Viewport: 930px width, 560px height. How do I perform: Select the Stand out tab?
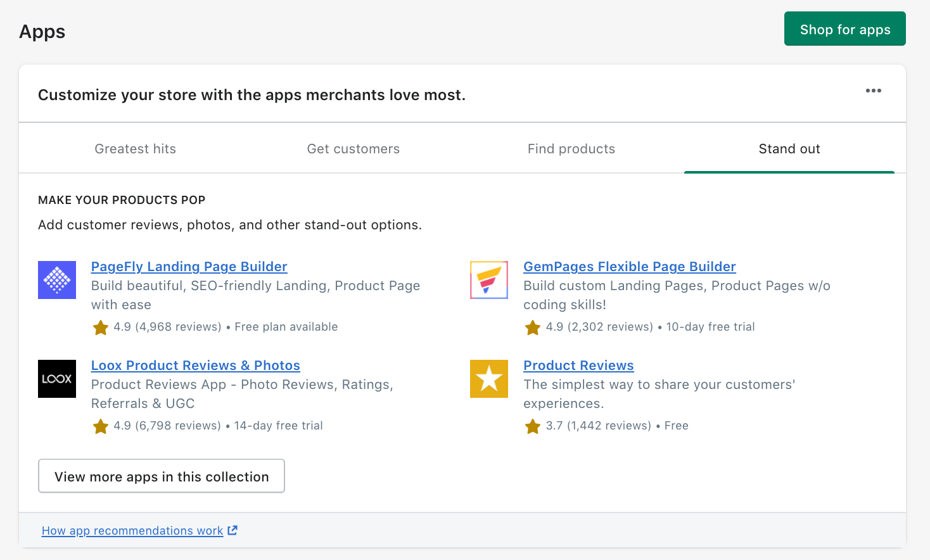(789, 149)
